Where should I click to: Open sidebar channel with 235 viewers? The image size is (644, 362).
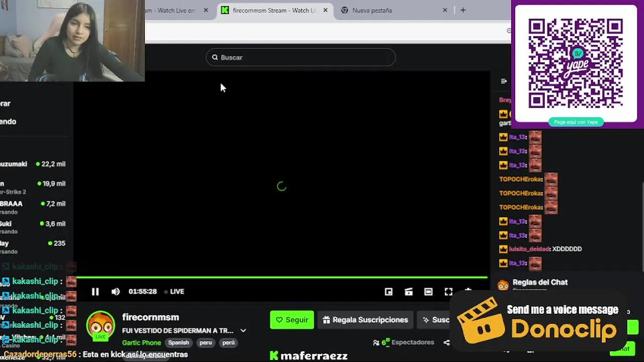pyautogui.click(x=33, y=247)
